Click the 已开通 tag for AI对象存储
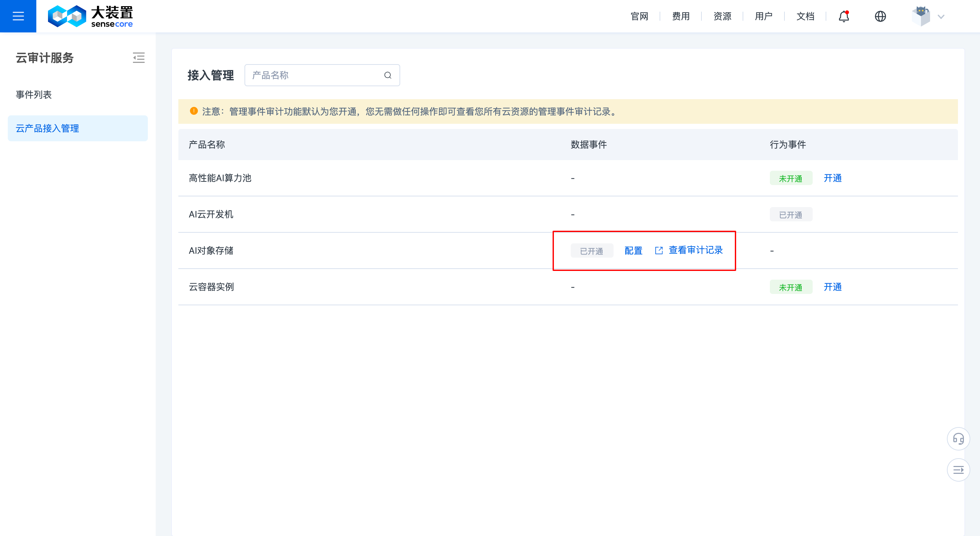This screenshot has width=980, height=536. click(x=592, y=251)
